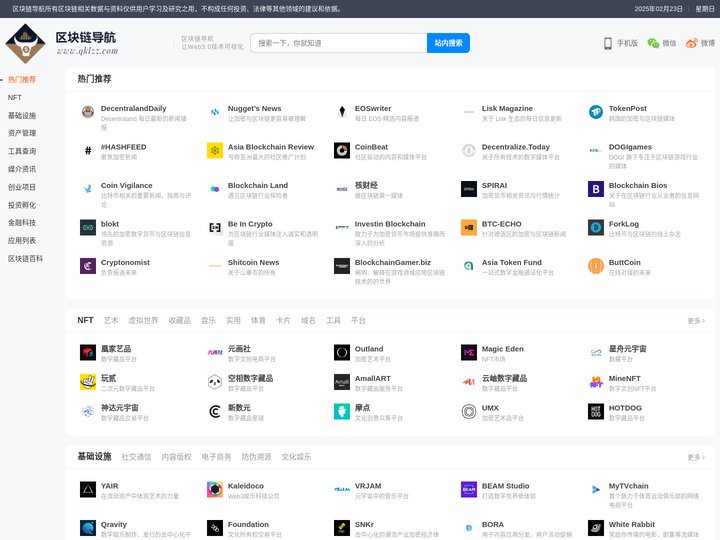This screenshot has height=540, width=720.
Task: Click the Be In Crypto bracket icon
Action: pos(215,227)
